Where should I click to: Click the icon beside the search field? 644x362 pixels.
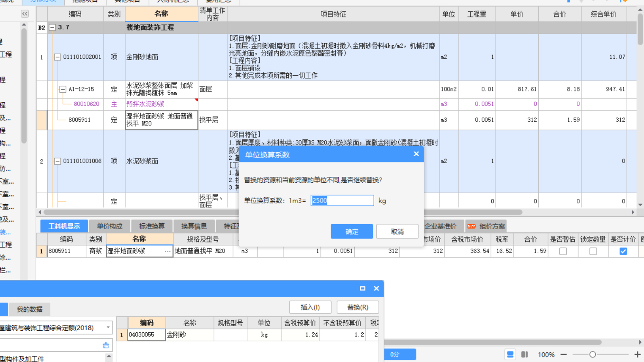(x=106, y=345)
